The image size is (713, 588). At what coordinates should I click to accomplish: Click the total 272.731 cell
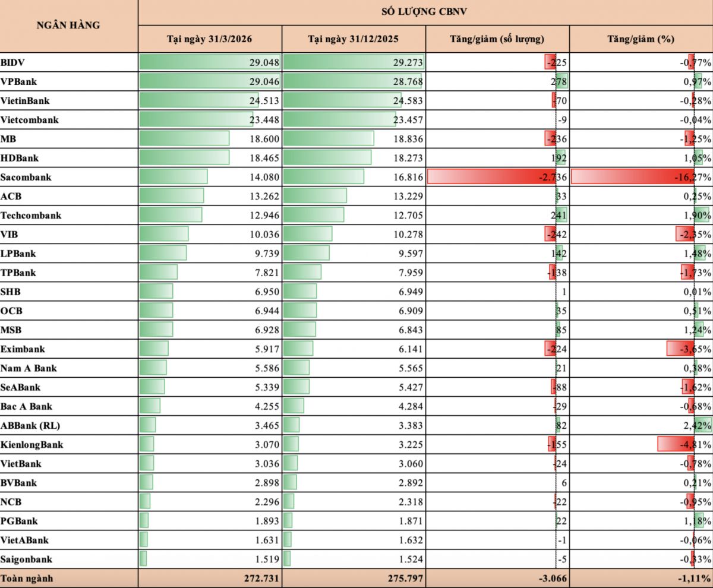click(x=210, y=578)
